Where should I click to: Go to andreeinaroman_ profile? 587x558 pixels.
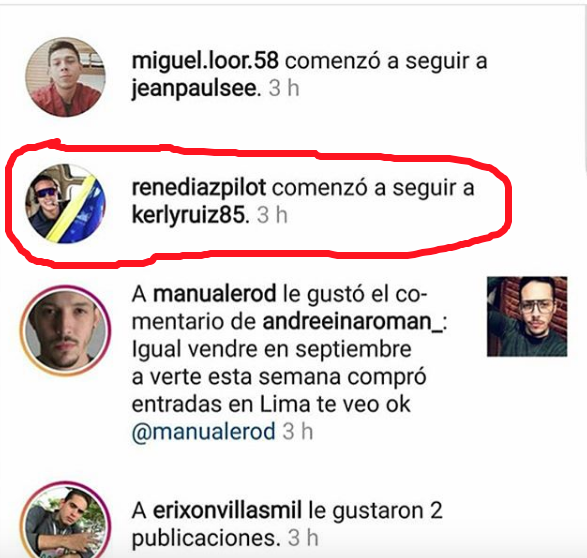pos(352,321)
